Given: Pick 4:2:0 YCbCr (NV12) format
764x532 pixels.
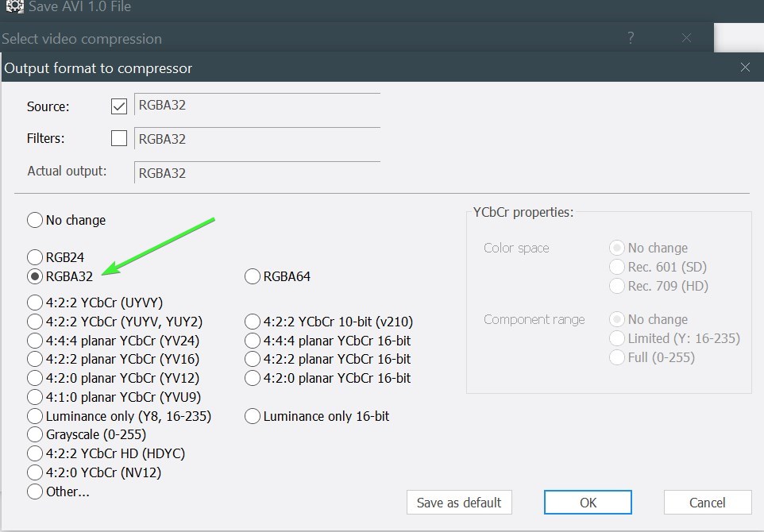Looking at the screenshot, I should pos(35,472).
